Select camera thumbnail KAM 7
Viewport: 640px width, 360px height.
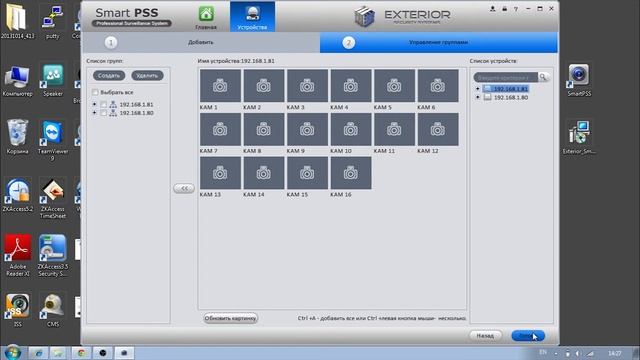tap(220, 129)
